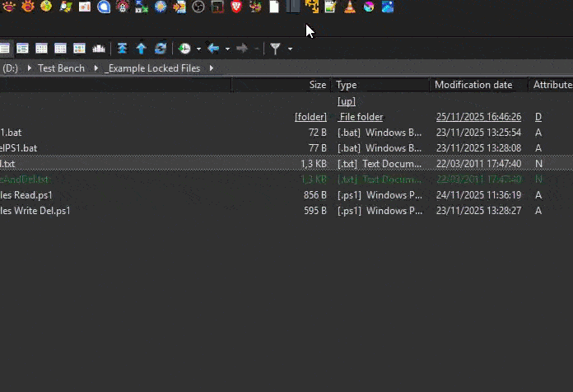Click the Test Bench breadcrumb segment
The height and width of the screenshot is (392, 573).
(x=61, y=68)
